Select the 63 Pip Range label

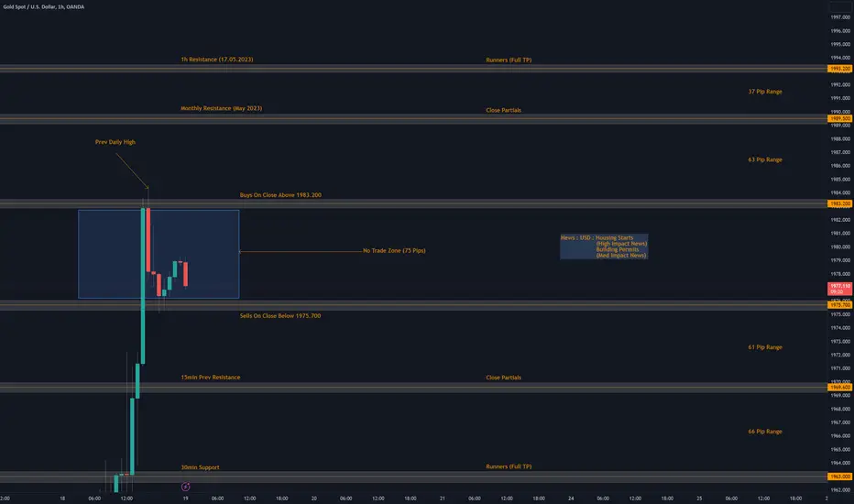[765, 159]
